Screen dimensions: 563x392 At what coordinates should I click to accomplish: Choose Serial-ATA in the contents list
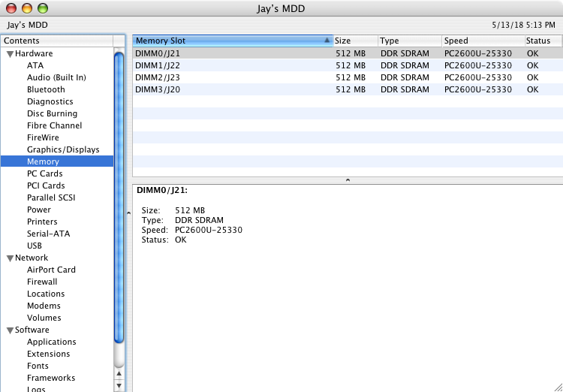pyautogui.click(x=48, y=234)
